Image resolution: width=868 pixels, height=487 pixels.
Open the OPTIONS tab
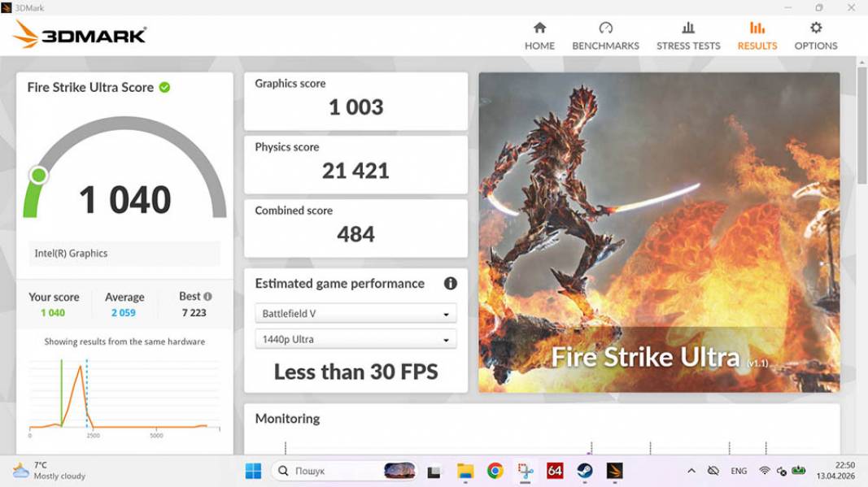click(815, 36)
